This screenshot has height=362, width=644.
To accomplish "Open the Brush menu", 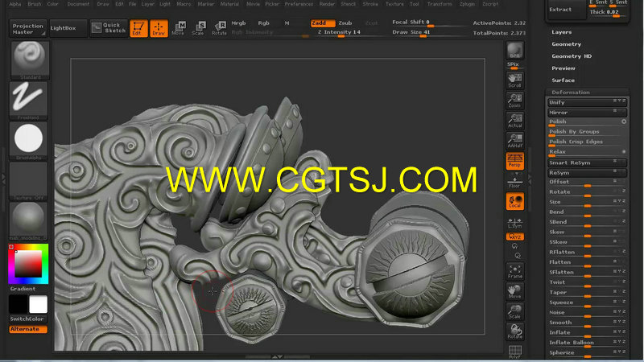I will pyautogui.click(x=35, y=4).
